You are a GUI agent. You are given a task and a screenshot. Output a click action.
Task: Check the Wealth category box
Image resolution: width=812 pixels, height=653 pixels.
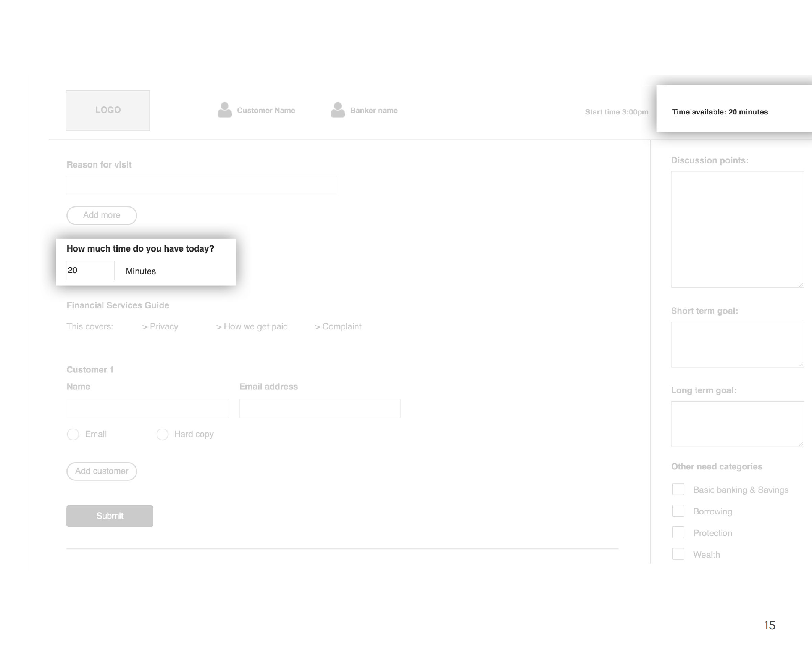pos(678,554)
